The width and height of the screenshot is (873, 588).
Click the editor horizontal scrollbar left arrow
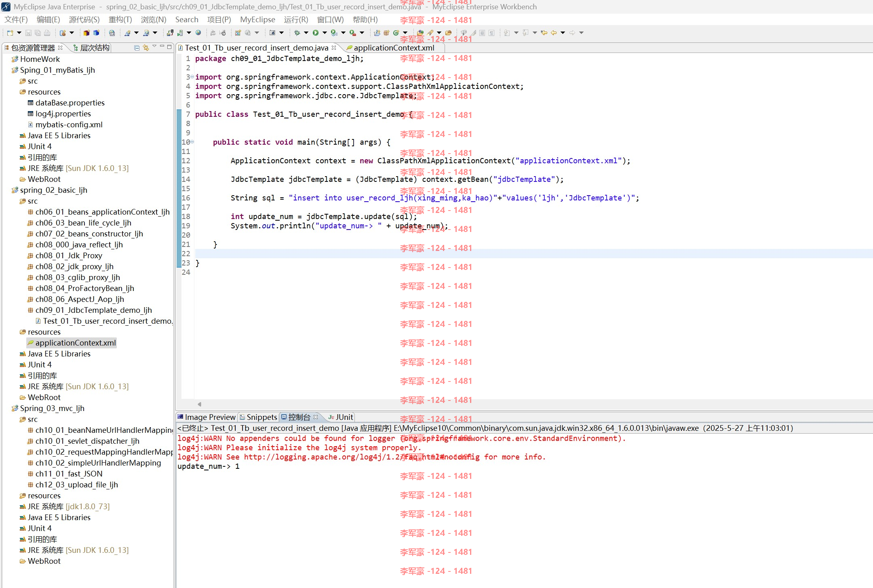click(x=199, y=404)
